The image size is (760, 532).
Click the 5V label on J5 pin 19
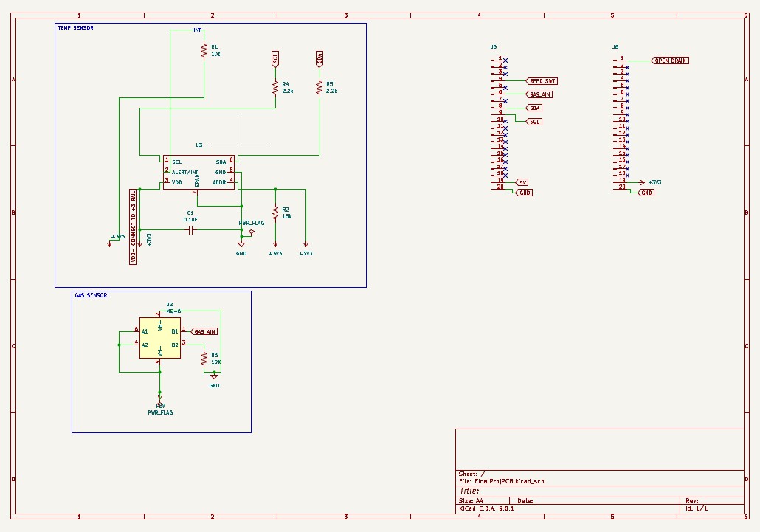[522, 183]
